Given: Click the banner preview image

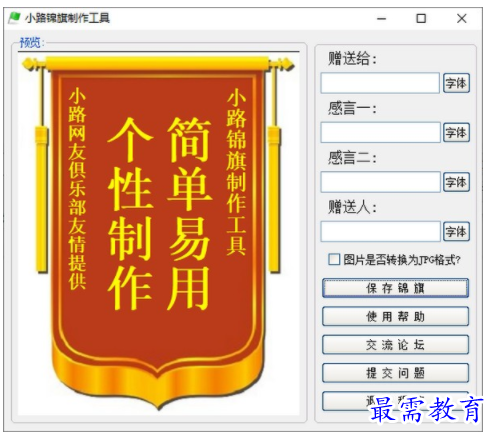Looking at the screenshot, I should coord(158,233).
